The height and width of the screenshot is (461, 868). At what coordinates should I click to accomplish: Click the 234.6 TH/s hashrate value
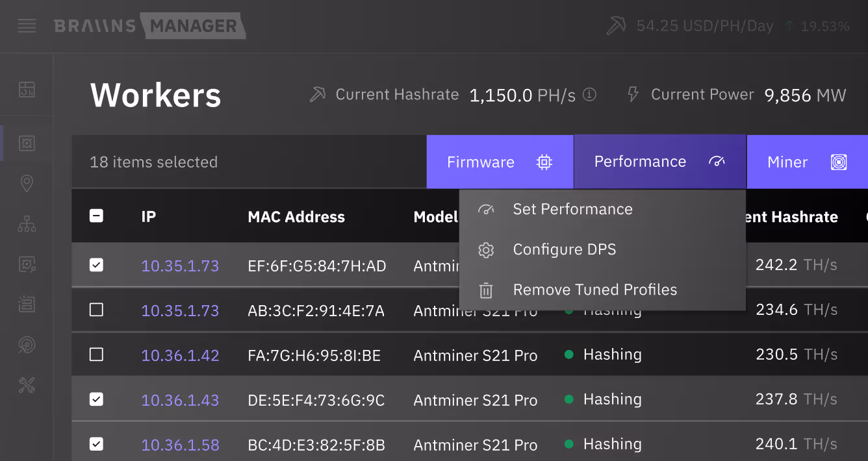(x=797, y=309)
